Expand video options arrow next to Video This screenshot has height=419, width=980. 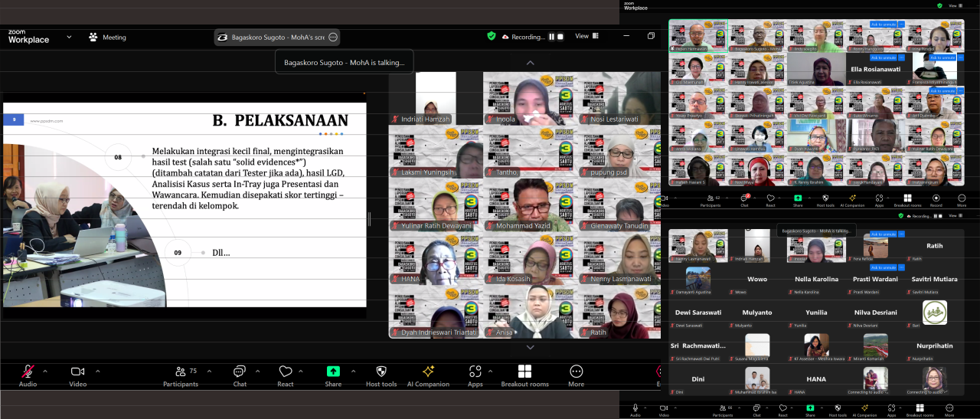97,371
